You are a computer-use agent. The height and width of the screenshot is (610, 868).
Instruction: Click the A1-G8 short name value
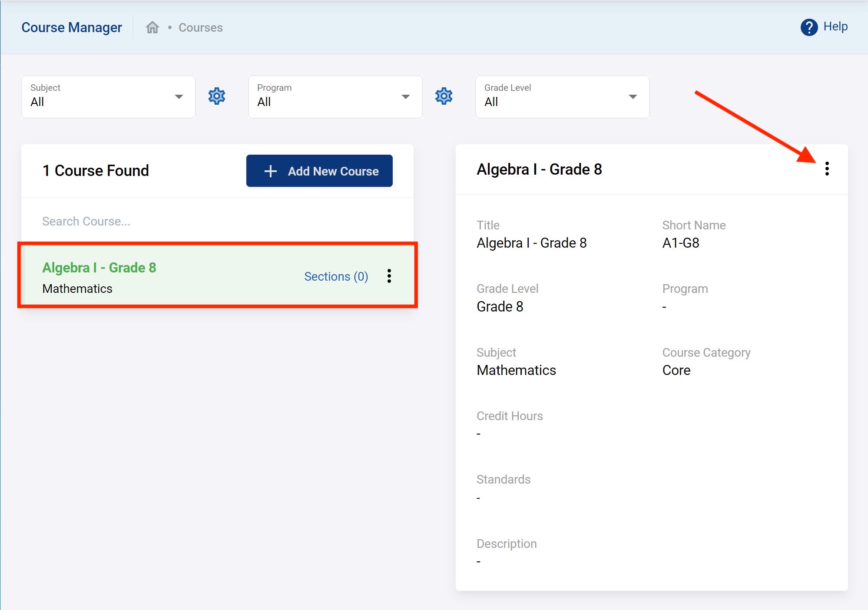pyautogui.click(x=680, y=243)
